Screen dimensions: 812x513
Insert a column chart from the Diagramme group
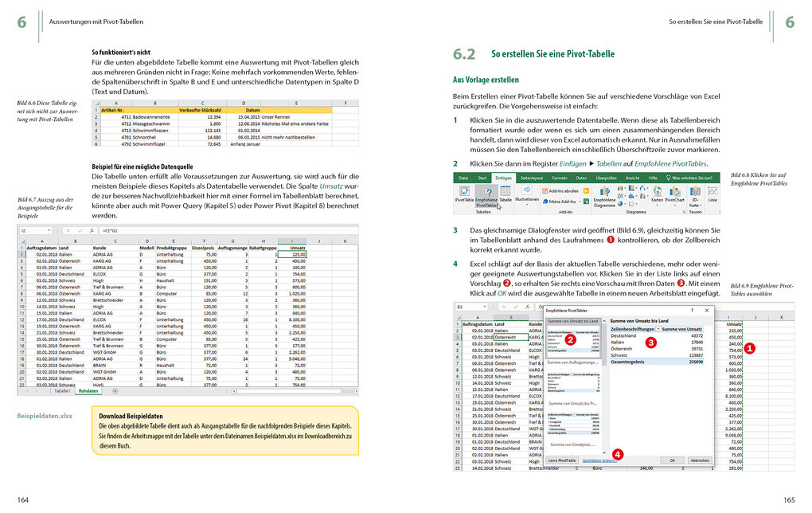[620, 189]
